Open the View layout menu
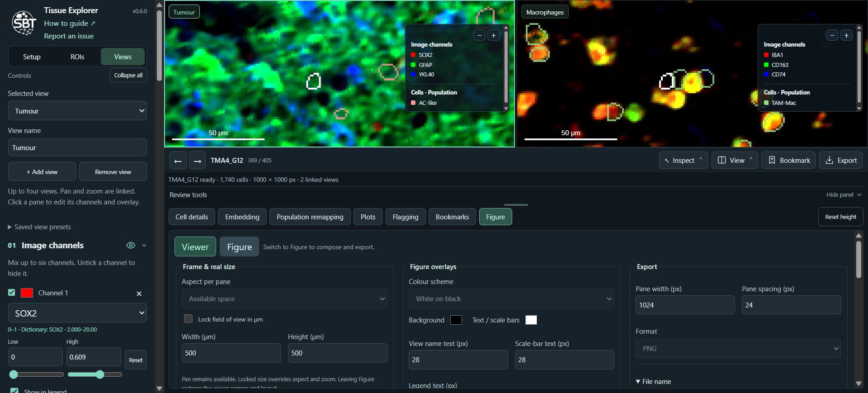Screen dimensions: 868x393 (x=735, y=161)
